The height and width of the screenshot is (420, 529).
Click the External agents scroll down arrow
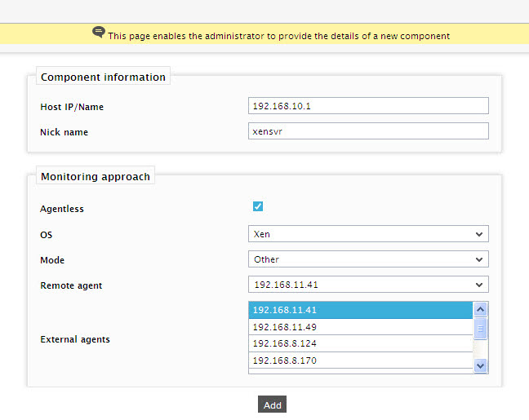click(480, 365)
